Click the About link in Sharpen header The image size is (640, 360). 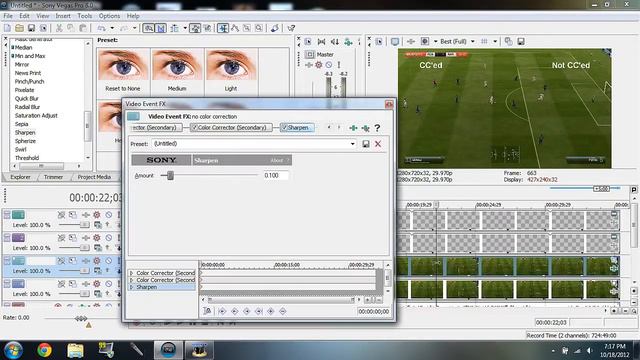coord(278,160)
